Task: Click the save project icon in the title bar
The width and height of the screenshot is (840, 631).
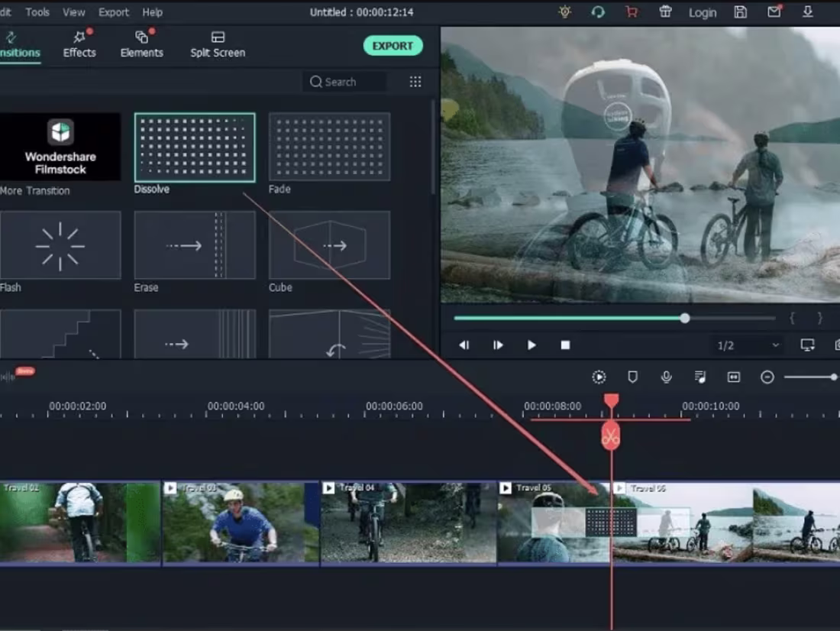Action: coord(740,11)
